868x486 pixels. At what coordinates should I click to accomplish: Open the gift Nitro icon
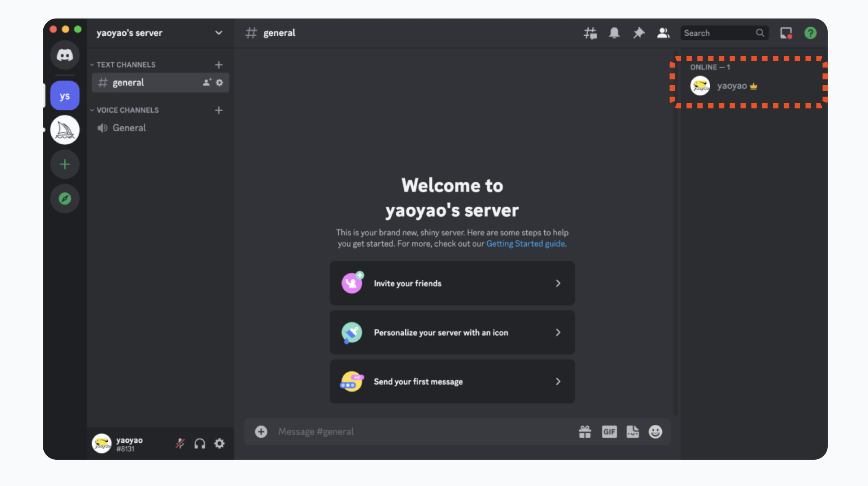(585, 432)
